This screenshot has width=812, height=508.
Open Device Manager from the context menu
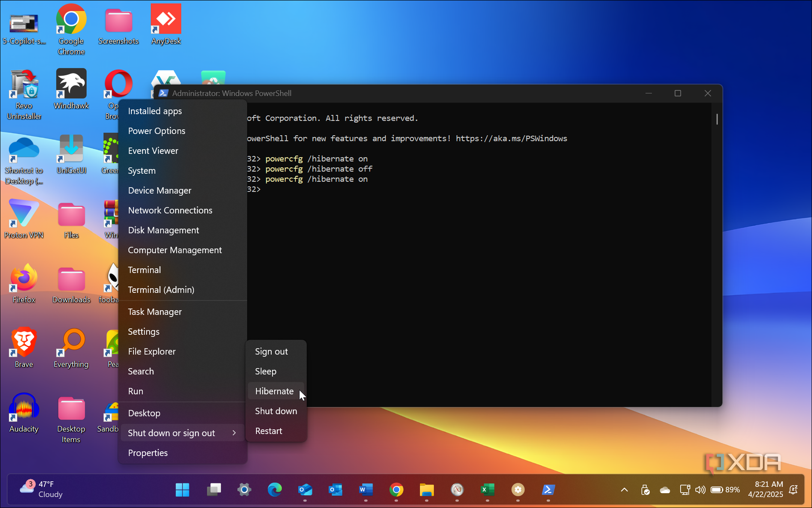[159, 190]
